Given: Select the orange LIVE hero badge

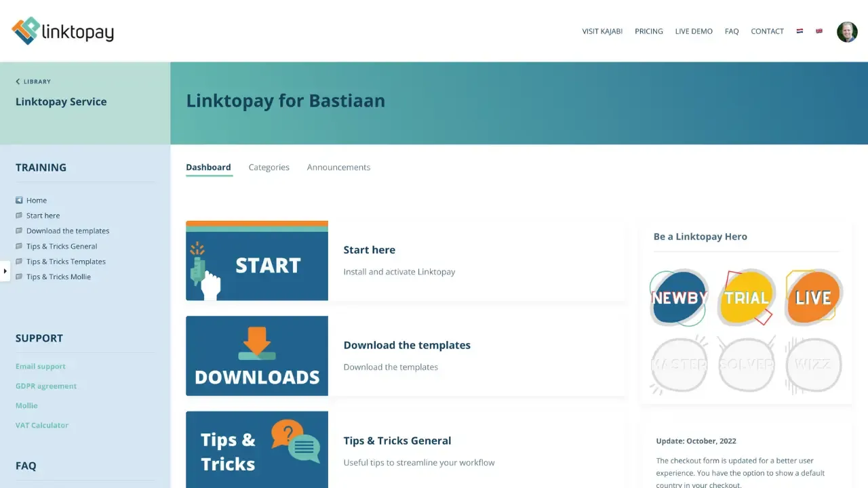Looking at the screenshot, I should click(813, 298).
